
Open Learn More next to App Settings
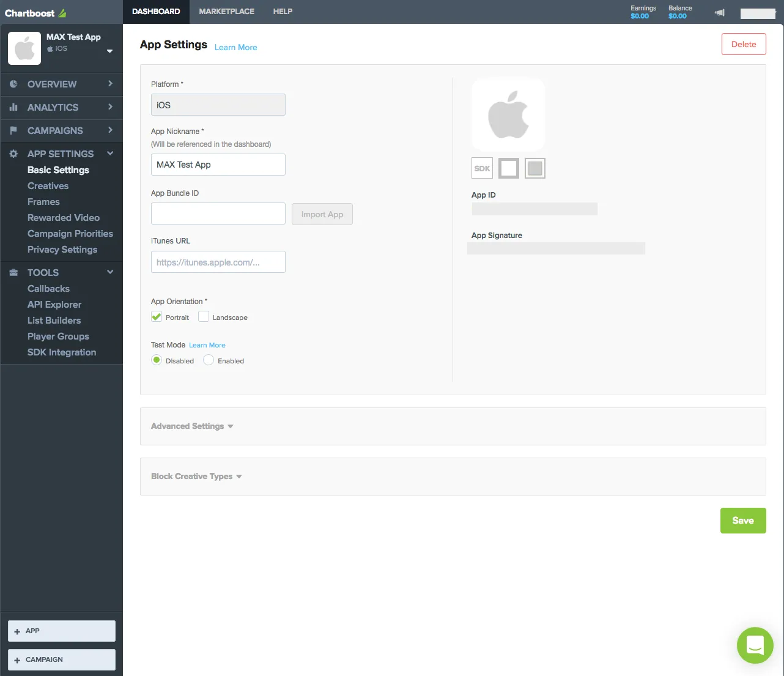tap(235, 48)
